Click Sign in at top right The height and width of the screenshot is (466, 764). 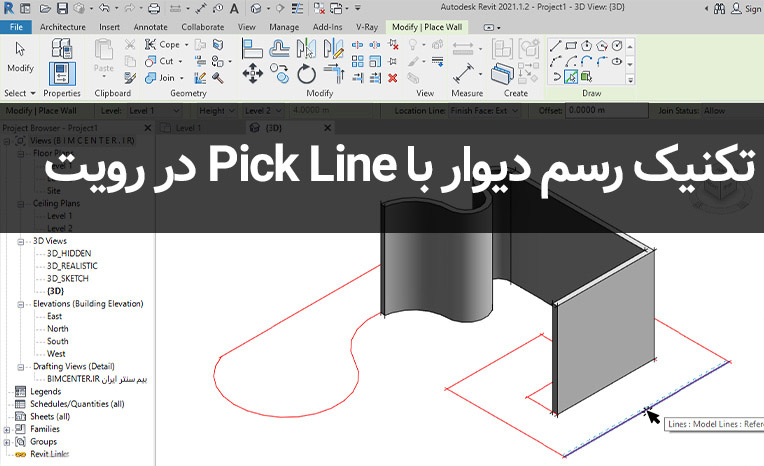(746, 8)
